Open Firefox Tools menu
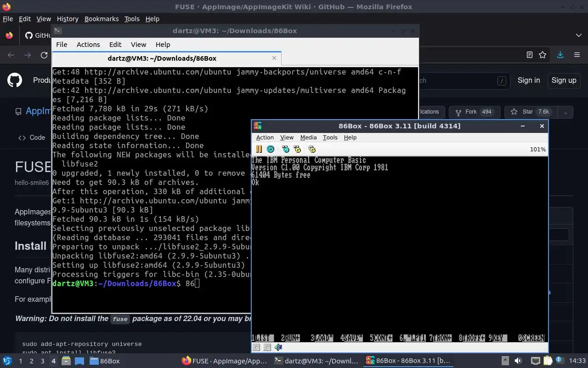This screenshot has height=368, width=588. click(132, 19)
